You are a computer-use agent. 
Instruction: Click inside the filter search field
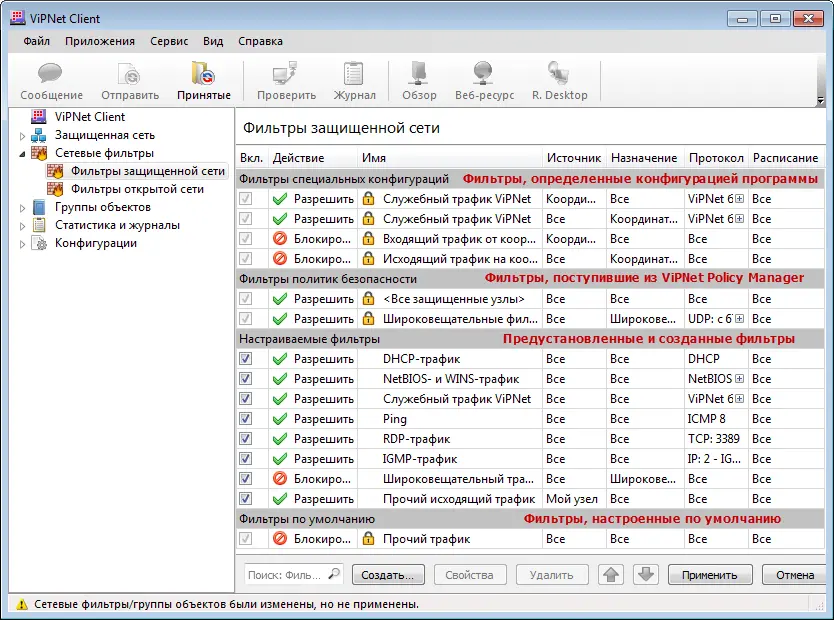(290, 574)
